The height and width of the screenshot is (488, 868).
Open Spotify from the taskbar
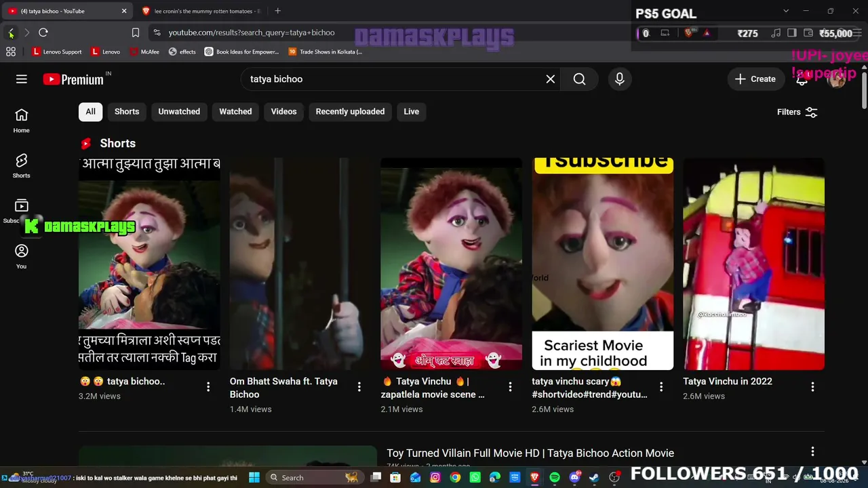[555, 478]
